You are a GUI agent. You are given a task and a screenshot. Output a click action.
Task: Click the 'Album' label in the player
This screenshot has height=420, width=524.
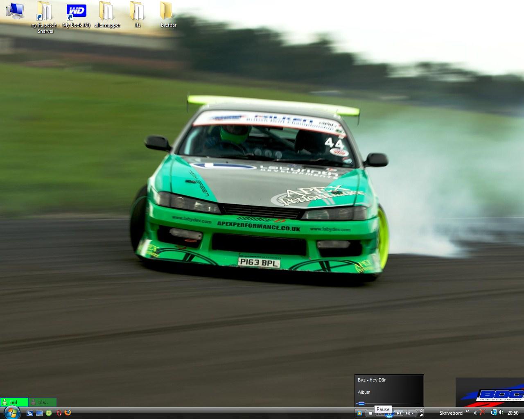tap(364, 392)
